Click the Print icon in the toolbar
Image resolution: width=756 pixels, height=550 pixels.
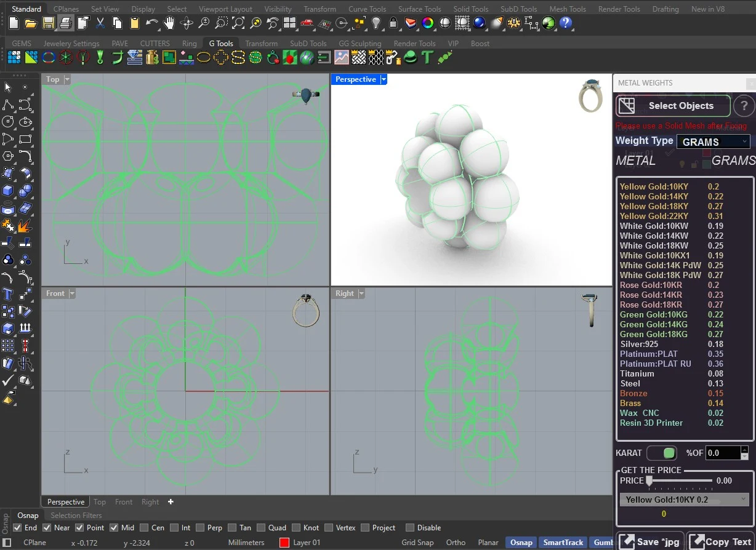tap(66, 23)
